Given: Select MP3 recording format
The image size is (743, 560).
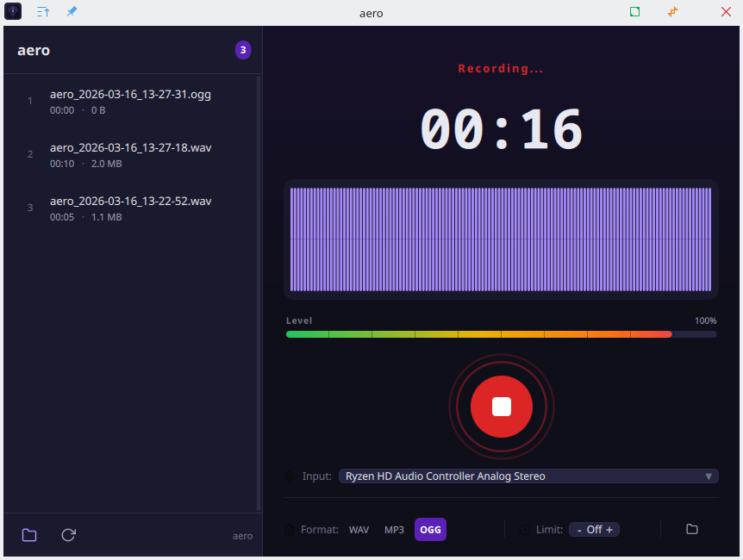Looking at the screenshot, I should point(394,530).
